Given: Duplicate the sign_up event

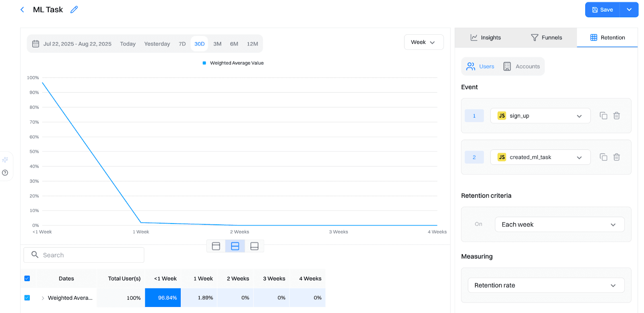Looking at the screenshot, I should [x=603, y=116].
